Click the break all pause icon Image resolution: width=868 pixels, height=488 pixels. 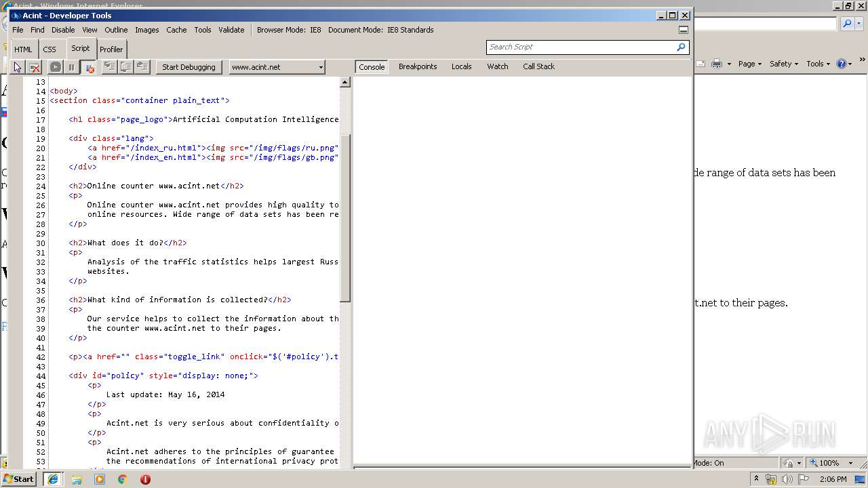(x=71, y=67)
